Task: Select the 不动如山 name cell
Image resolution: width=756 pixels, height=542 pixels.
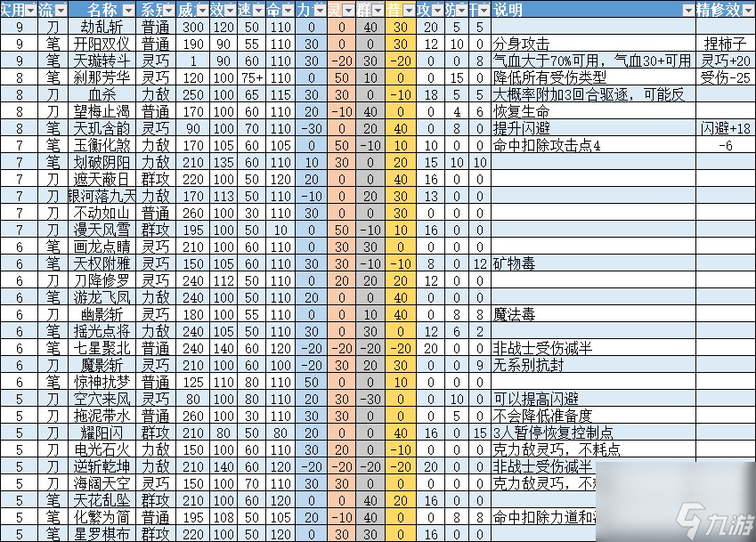Action: tap(102, 213)
